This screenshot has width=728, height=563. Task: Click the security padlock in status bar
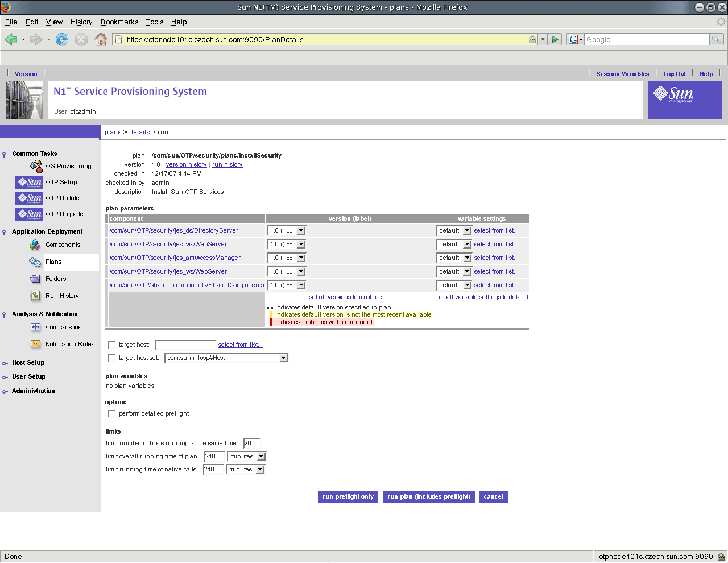[x=721, y=557]
